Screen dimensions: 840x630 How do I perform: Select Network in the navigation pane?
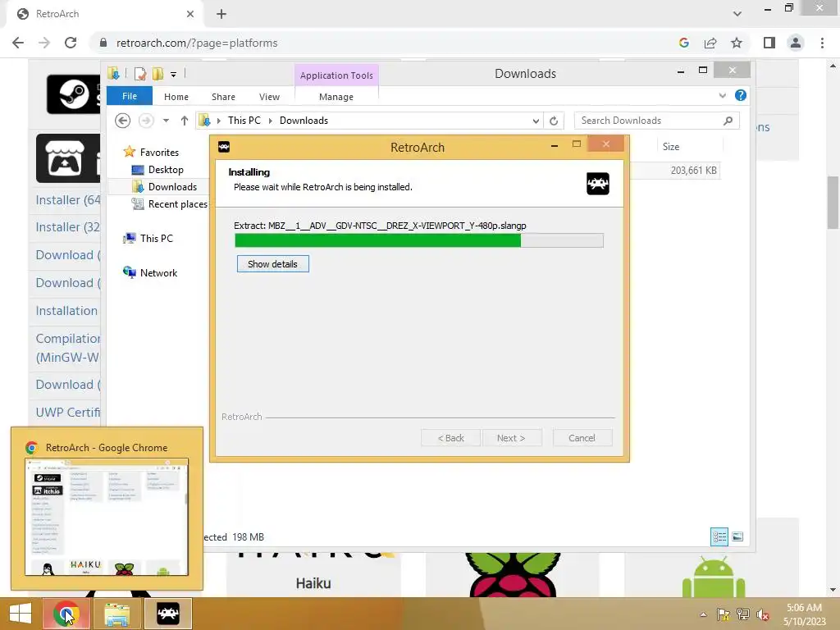tap(158, 272)
